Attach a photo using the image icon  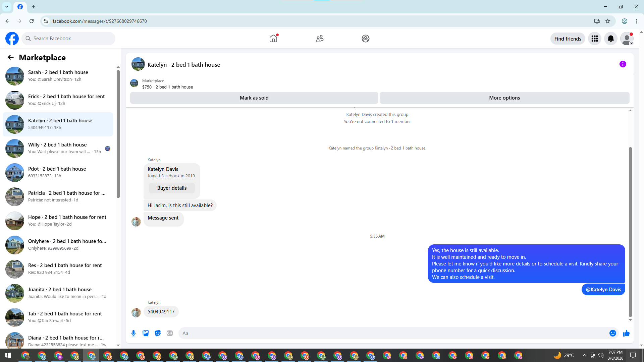click(x=146, y=333)
